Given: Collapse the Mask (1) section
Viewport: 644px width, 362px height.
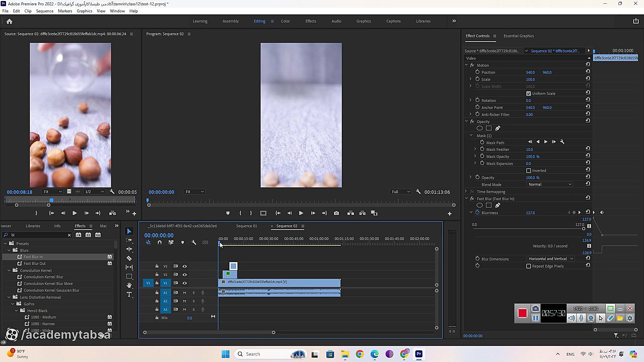Looking at the screenshot, I should coord(471,135).
